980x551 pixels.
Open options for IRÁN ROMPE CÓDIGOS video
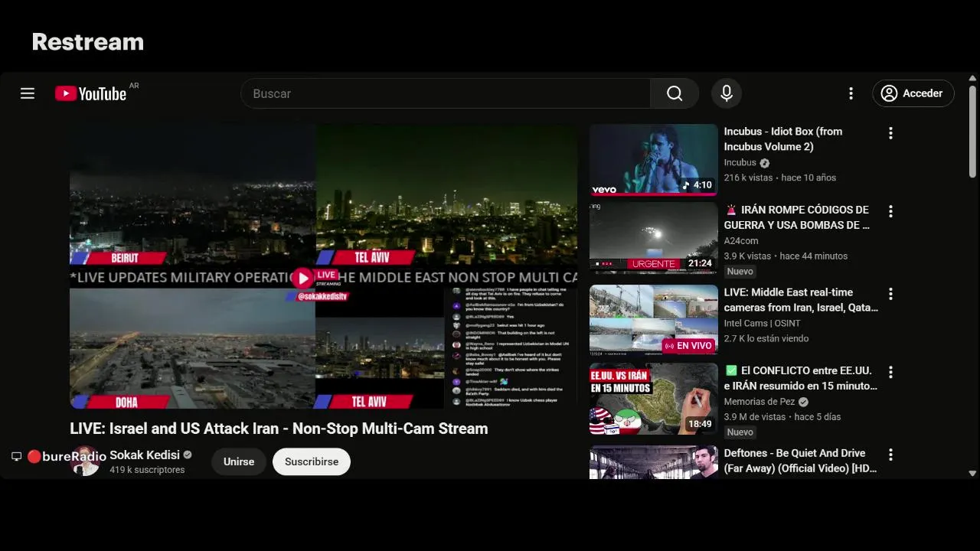tap(890, 211)
